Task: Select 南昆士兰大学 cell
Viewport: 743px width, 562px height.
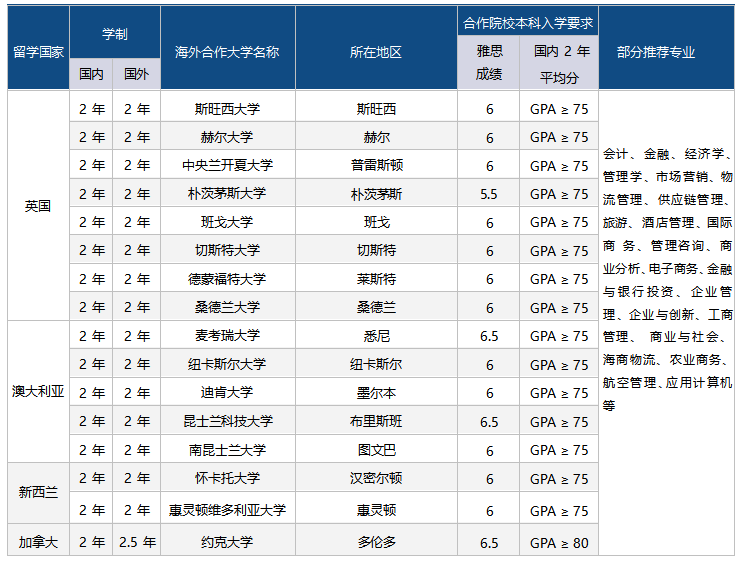Action: [227, 450]
